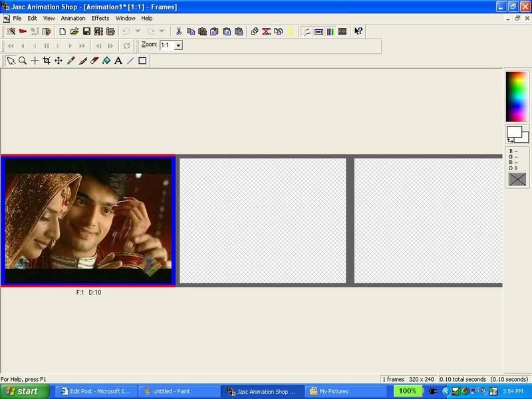Save the animation with the floppy icon
The width and height of the screenshot is (532, 399).
click(x=86, y=31)
